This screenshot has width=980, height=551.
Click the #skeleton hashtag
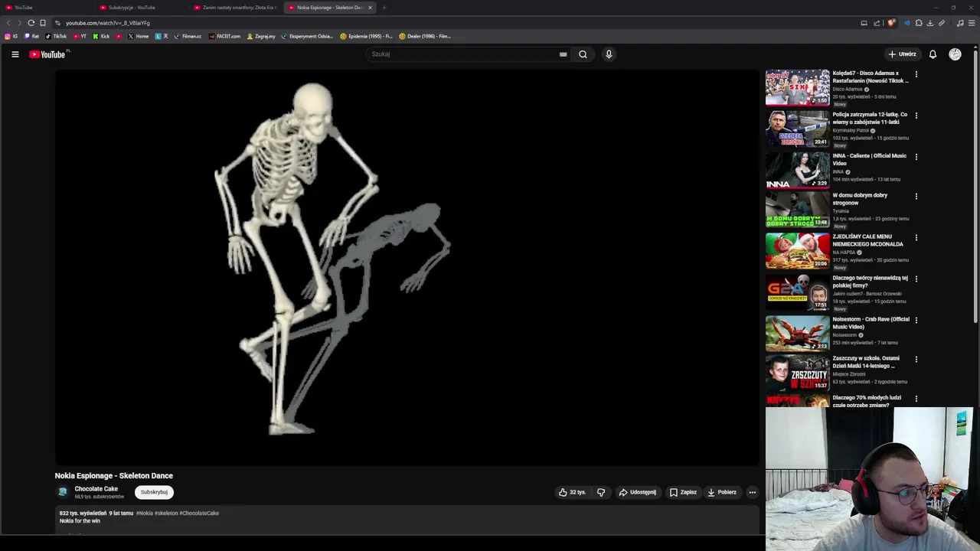(x=166, y=514)
